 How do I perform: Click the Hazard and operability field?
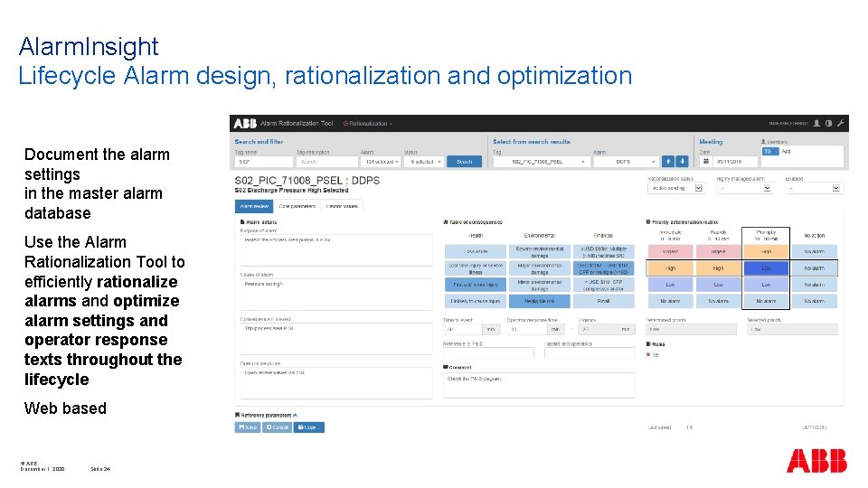(590, 353)
